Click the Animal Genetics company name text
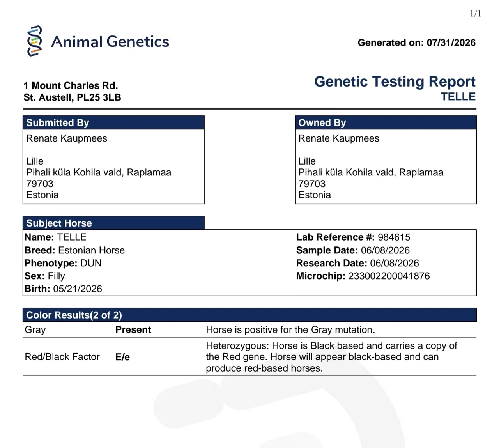This screenshot has width=499, height=448. click(110, 42)
